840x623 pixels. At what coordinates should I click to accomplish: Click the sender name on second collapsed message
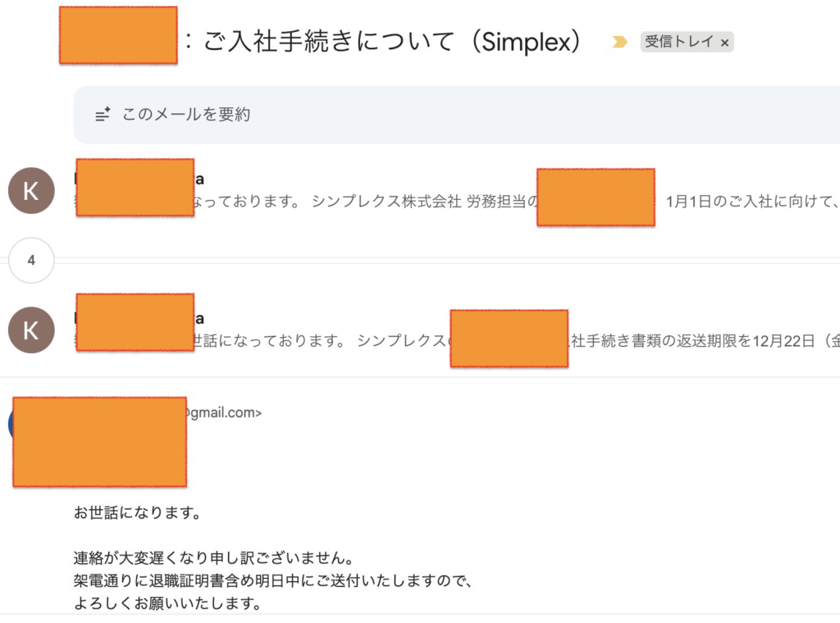(199, 318)
